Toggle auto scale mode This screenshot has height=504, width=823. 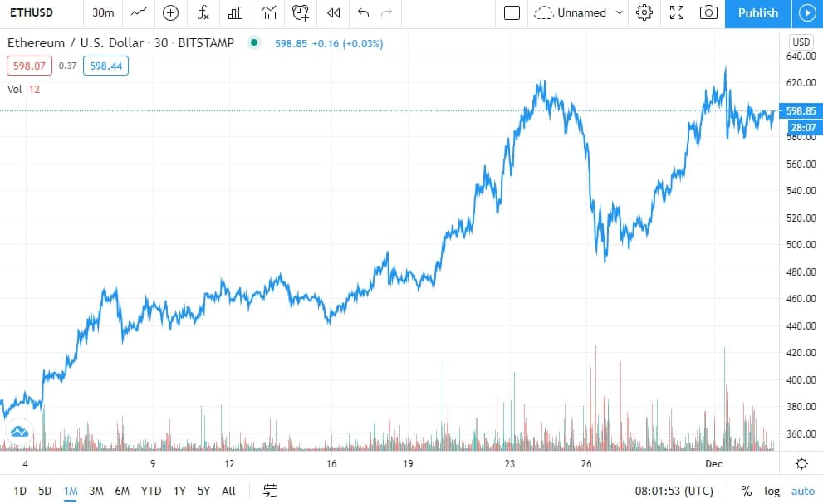click(x=803, y=491)
